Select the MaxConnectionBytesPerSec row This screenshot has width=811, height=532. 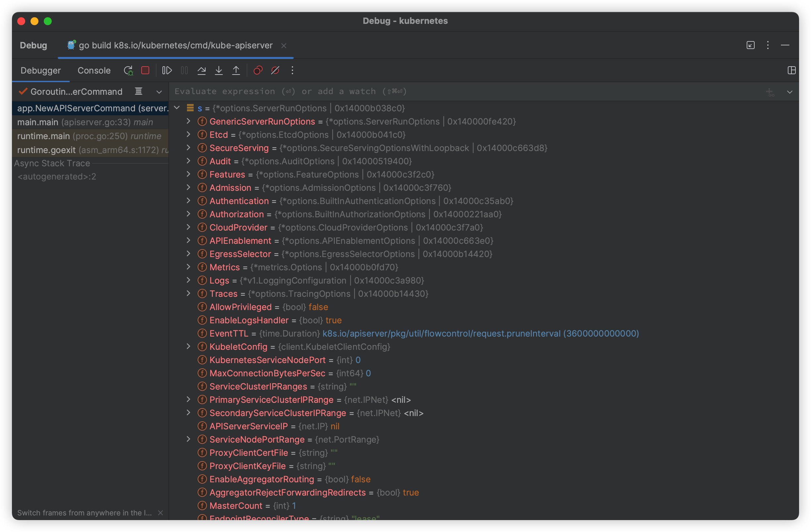[x=484, y=373]
